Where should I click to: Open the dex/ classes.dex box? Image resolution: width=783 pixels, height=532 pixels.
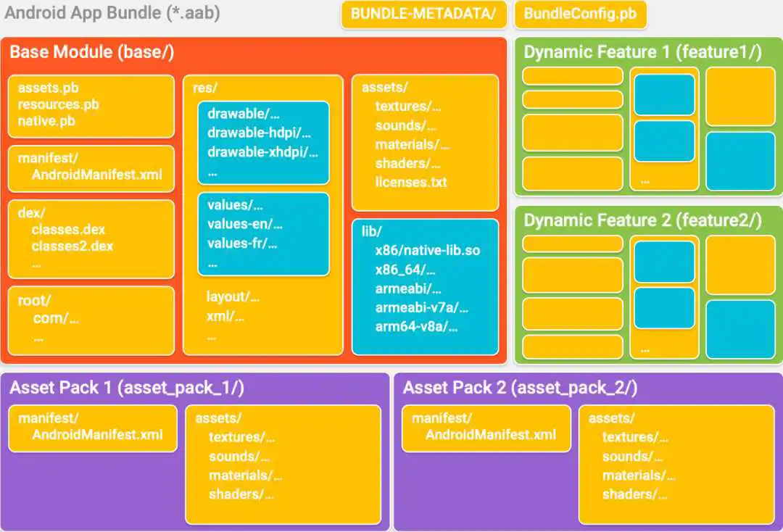(91, 239)
